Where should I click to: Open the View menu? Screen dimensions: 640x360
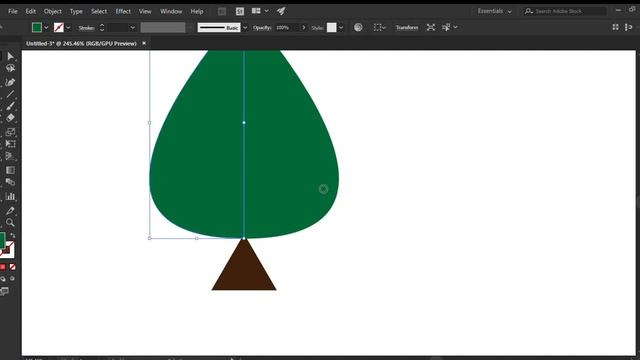(145, 11)
